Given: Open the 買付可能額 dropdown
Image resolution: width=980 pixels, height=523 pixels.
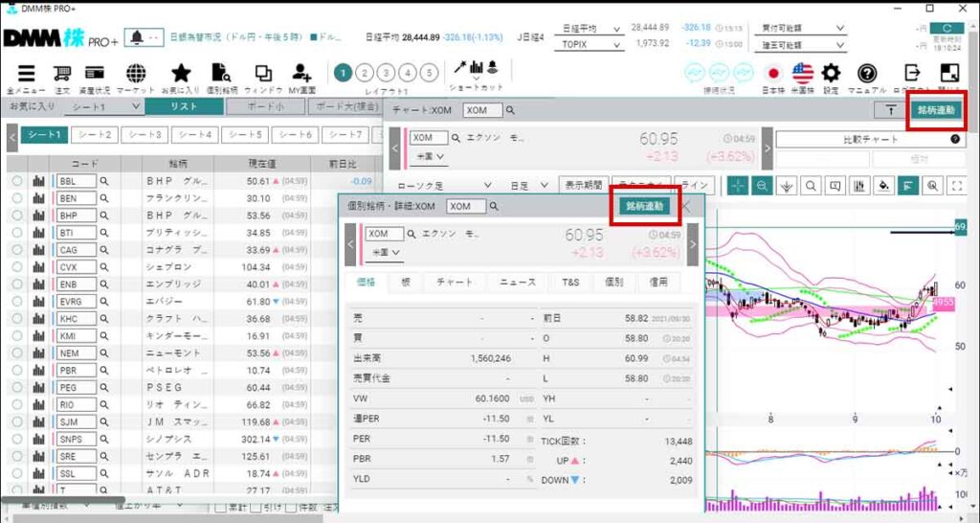Looking at the screenshot, I should [x=803, y=29].
